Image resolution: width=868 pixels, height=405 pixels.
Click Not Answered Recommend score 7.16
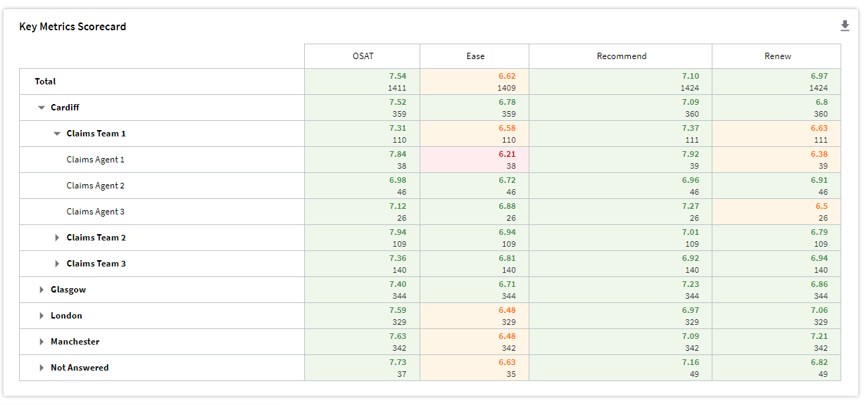[x=691, y=362]
